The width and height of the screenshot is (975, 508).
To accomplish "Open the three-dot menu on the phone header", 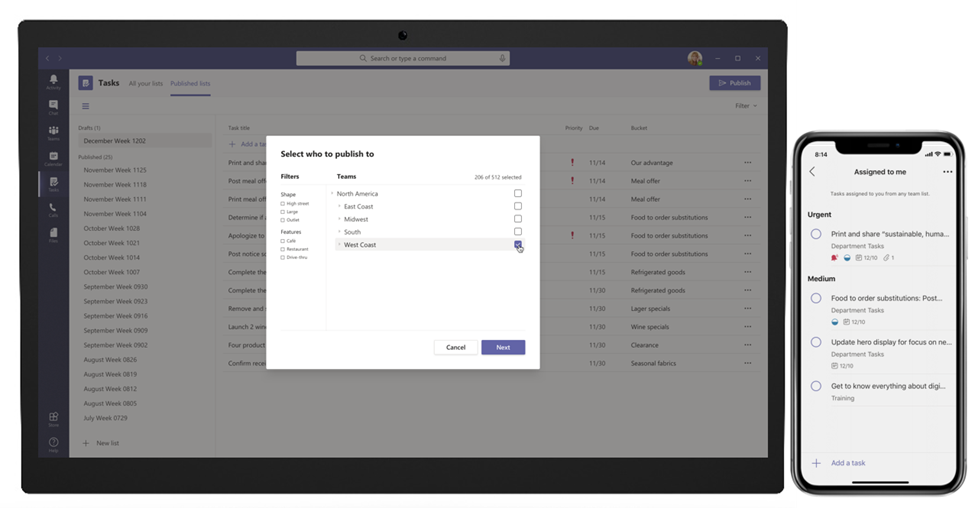I will [x=948, y=172].
